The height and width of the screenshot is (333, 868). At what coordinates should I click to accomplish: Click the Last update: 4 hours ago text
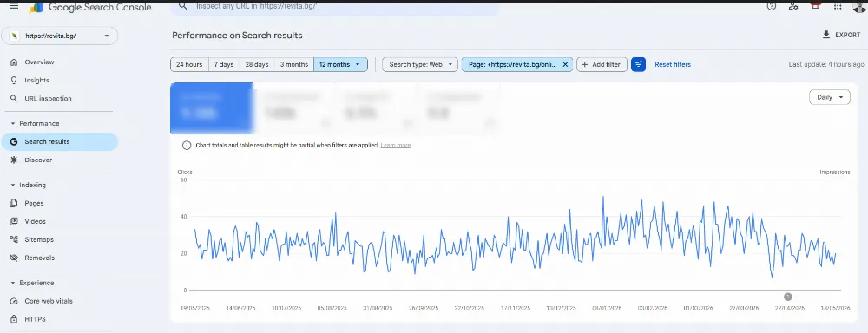[x=826, y=64]
